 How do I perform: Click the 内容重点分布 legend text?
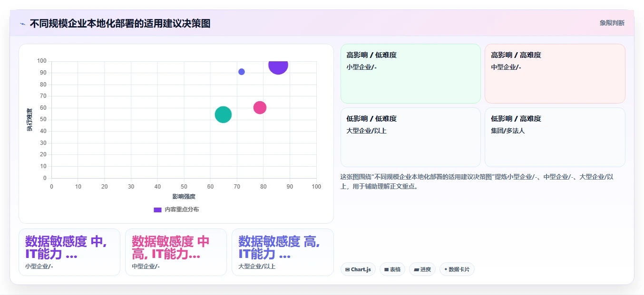[182, 209]
